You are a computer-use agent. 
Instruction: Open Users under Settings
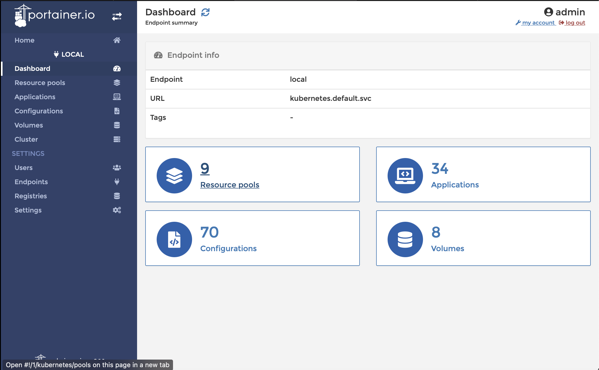[x=23, y=168]
